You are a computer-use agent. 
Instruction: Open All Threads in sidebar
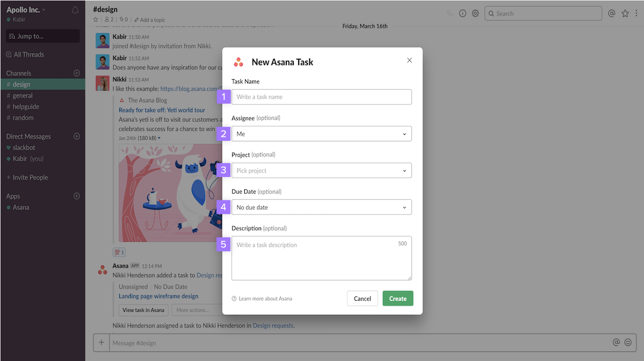(x=25, y=55)
